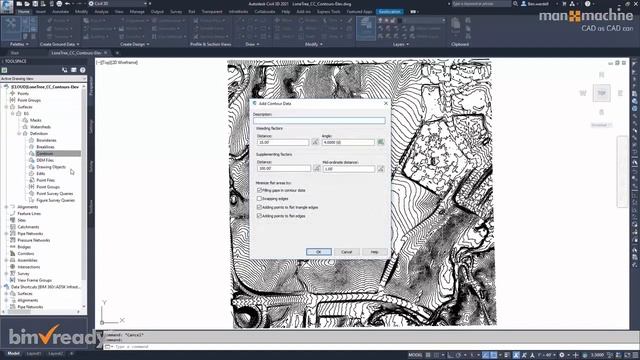Switch to Model layout tab
Viewport: 640px width, 360px height.
coord(13,353)
